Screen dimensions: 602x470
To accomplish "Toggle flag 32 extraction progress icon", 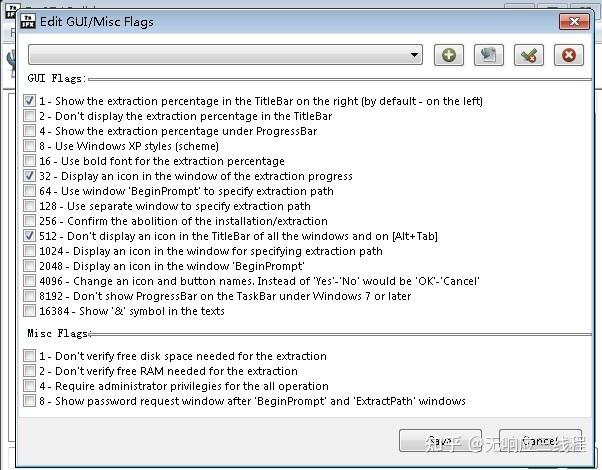I will pyautogui.click(x=29, y=176).
